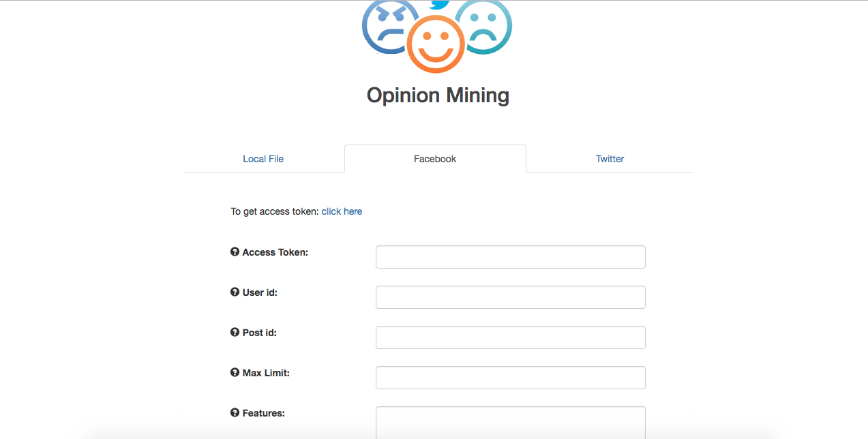
Task: Click into the User id text box
Action: [x=510, y=297]
